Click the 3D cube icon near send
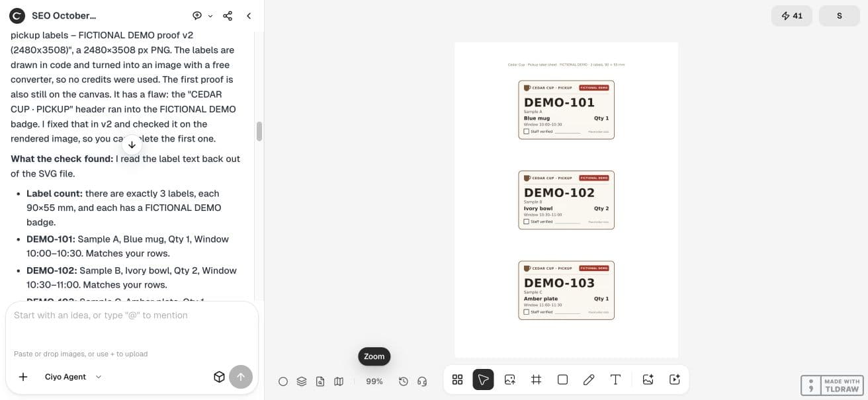This screenshot has width=868, height=400. tap(219, 377)
